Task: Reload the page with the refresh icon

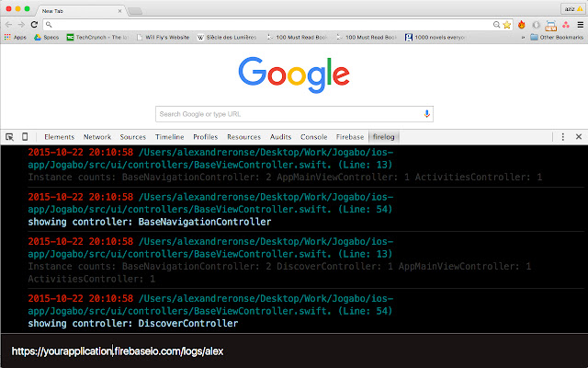Action: click(x=34, y=25)
